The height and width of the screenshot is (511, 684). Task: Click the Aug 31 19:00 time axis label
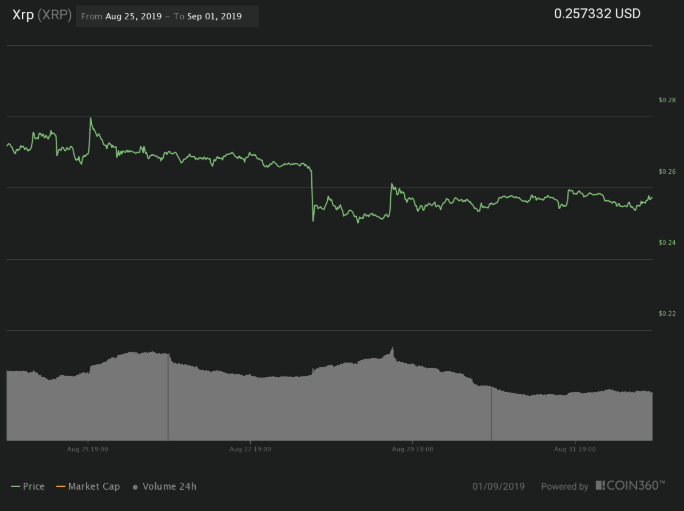(575, 450)
